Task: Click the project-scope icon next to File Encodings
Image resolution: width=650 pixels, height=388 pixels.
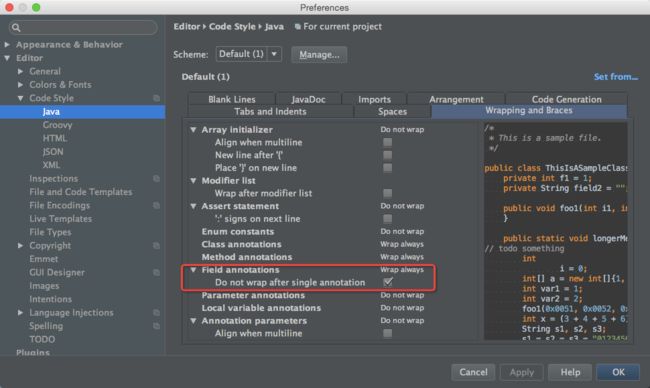Action: click(156, 206)
